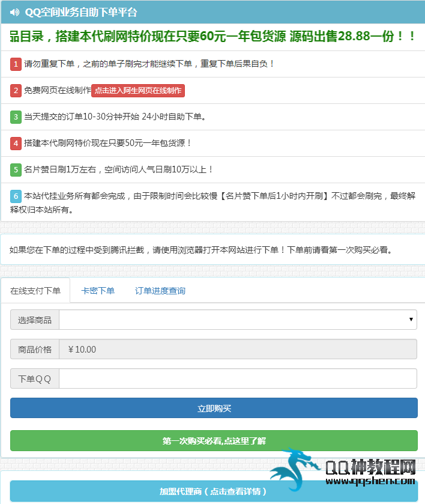Focus the 下单QQ input field
425x504 pixels.
(238, 378)
